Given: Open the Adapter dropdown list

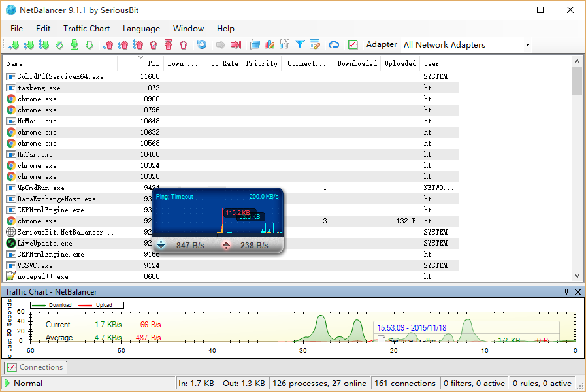Looking at the screenshot, I should coord(527,45).
